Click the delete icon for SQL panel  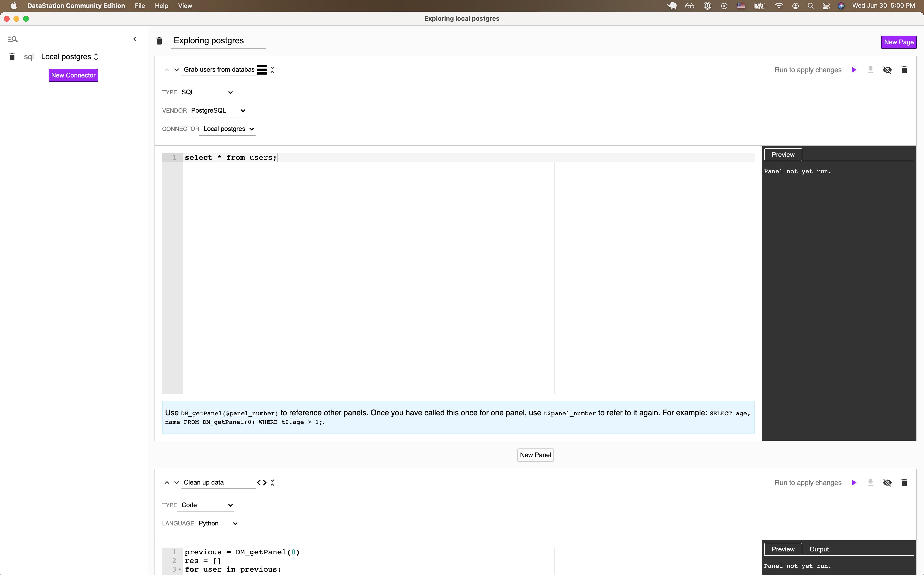[x=905, y=69]
